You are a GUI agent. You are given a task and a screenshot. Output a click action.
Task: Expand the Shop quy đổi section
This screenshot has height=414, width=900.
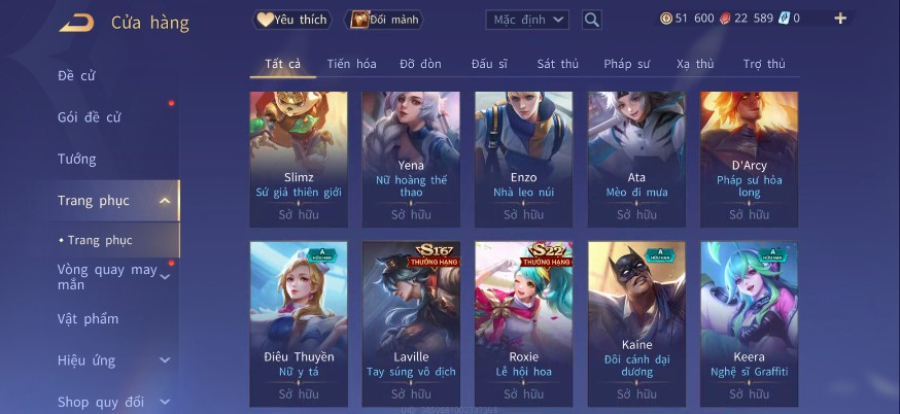point(165,402)
